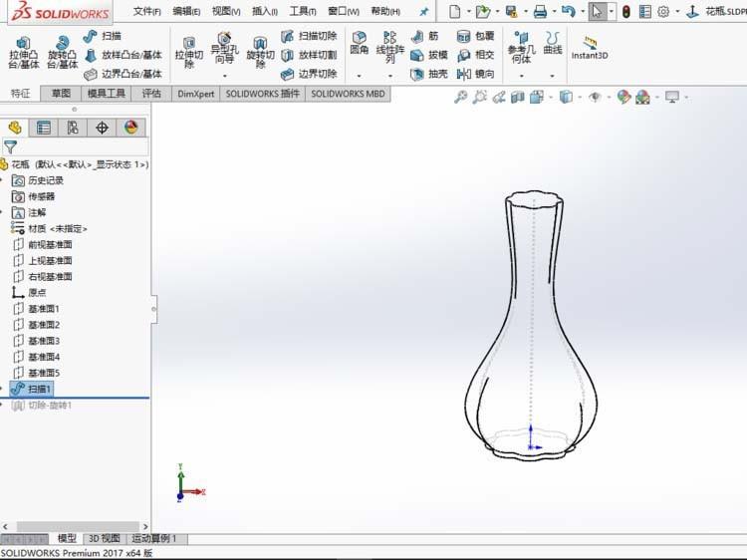Viewport: 747px width, 560px height.
Task: Switch to the 模具工具 mold tools tab
Action: point(107,94)
